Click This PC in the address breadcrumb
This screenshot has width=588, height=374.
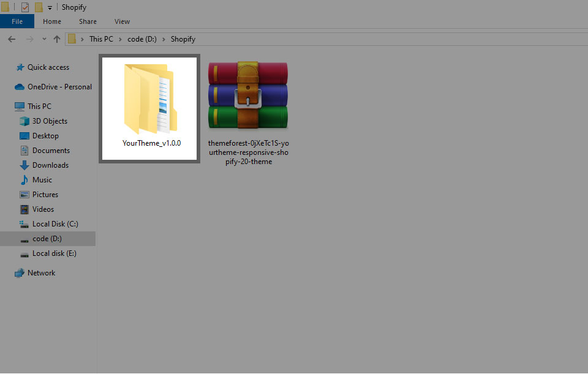pos(101,39)
